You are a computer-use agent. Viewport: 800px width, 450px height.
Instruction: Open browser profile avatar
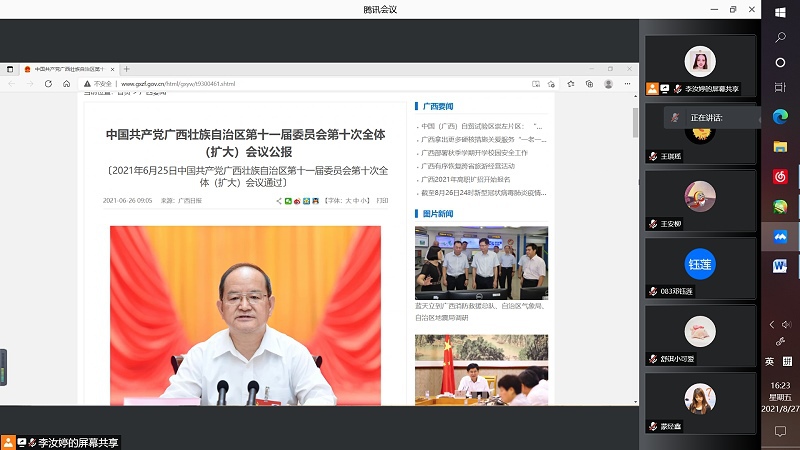pyautogui.click(x=608, y=84)
